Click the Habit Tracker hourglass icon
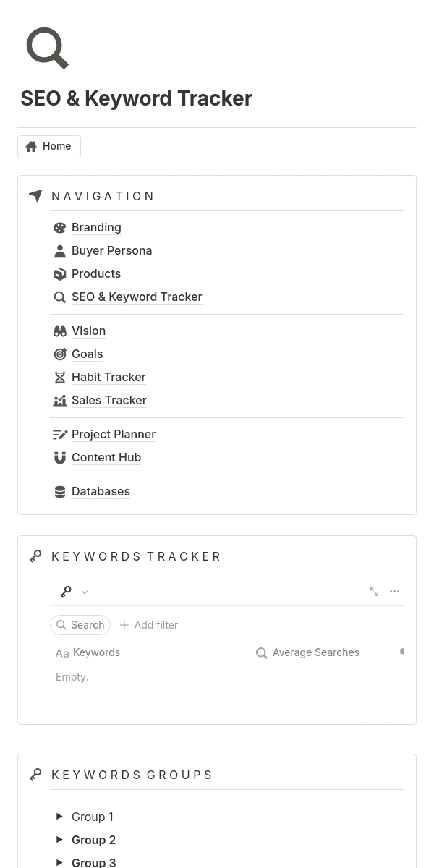Viewport: 434px width, 868px height. pyautogui.click(x=60, y=377)
